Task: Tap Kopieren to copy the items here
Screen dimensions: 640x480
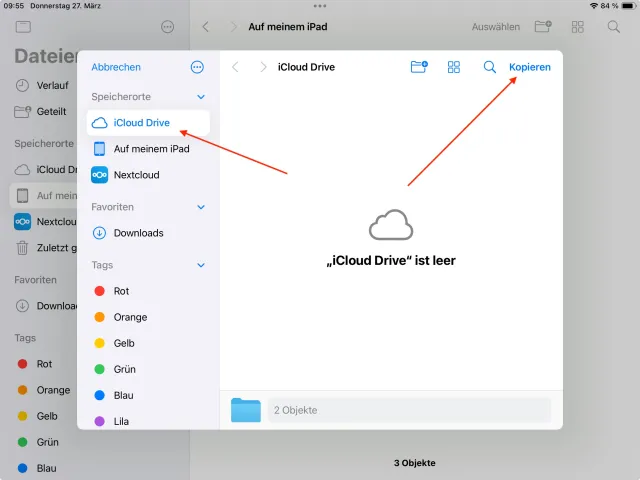Action: point(530,67)
